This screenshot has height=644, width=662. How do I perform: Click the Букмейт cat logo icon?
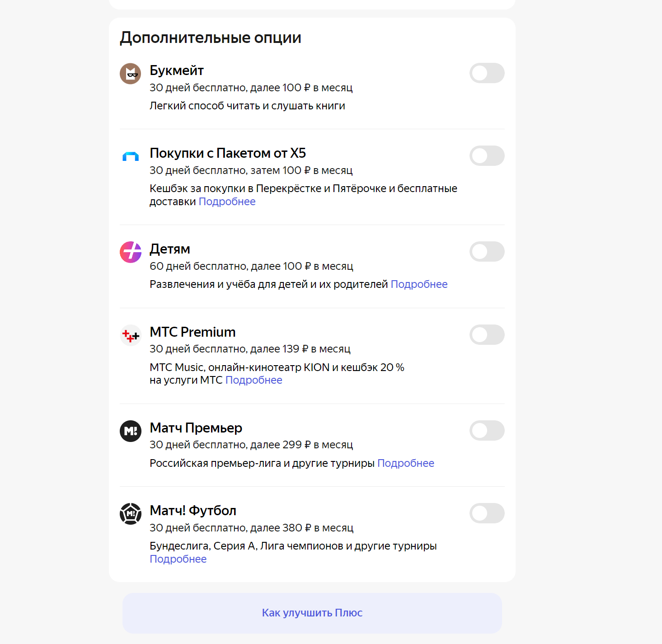(x=131, y=74)
